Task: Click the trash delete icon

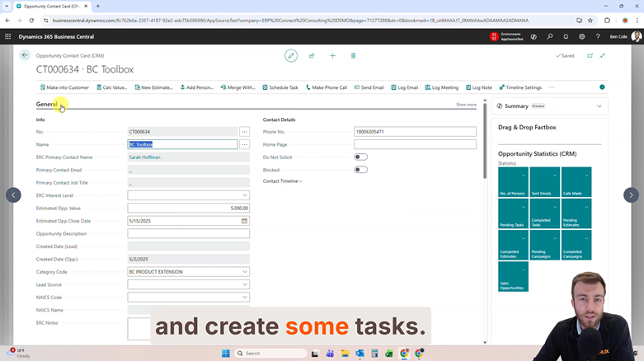Action: pyautogui.click(x=353, y=55)
